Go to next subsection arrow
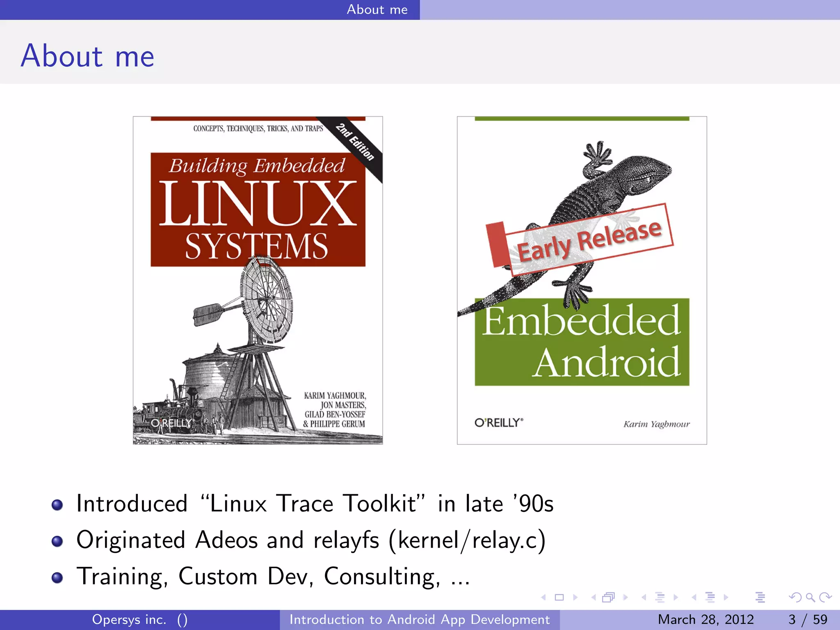840x630 pixels. [676, 598]
